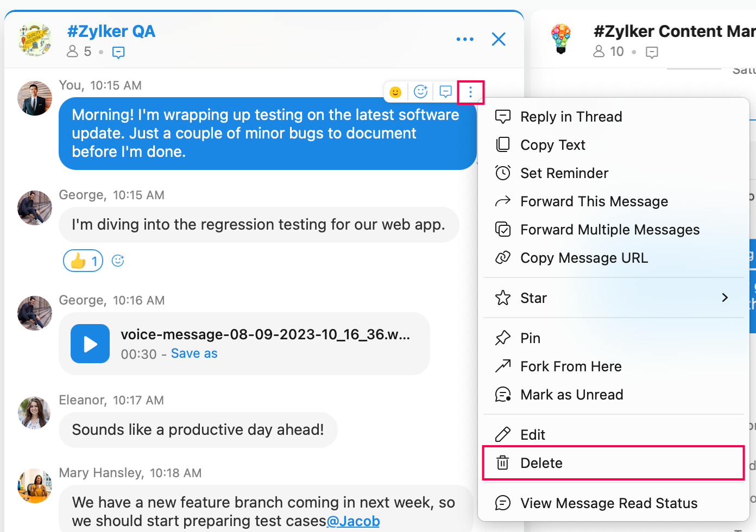Add a reaction beside the thumbs-up count

tap(118, 261)
